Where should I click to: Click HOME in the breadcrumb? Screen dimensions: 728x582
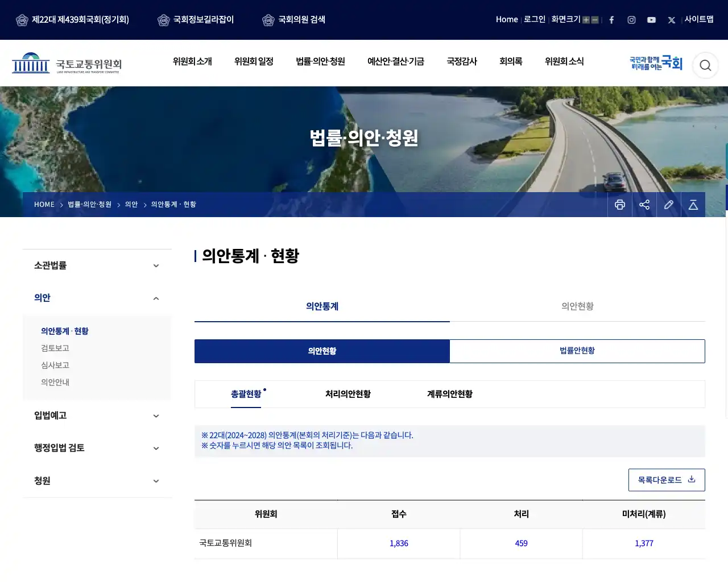44,205
